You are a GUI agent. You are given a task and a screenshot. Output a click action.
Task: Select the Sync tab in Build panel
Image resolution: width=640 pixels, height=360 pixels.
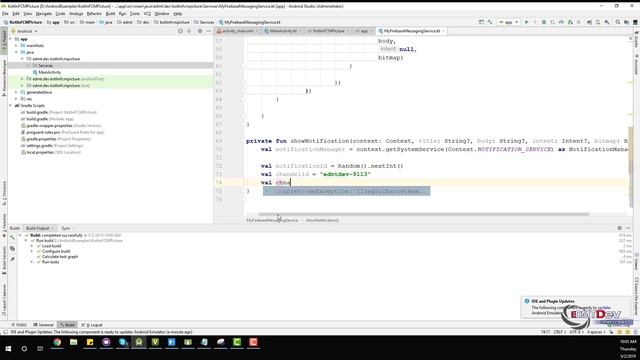pyautogui.click(x=66, y=228)
